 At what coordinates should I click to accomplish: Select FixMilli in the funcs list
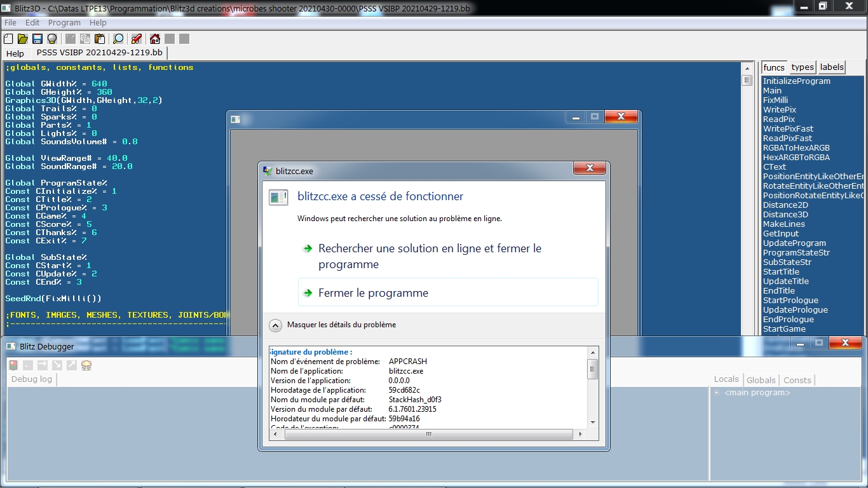(x=775, y=100)
